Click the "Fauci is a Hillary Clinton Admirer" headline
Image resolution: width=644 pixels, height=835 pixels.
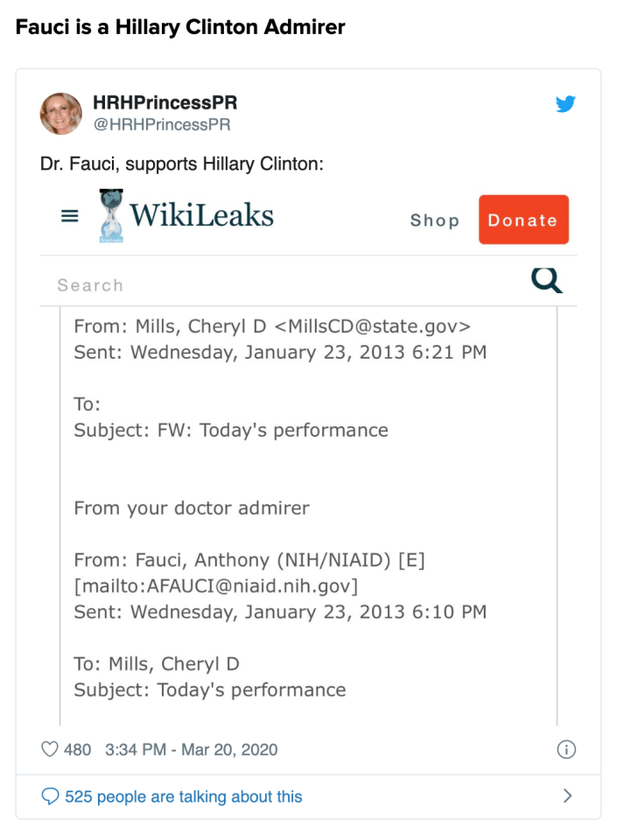180,27
